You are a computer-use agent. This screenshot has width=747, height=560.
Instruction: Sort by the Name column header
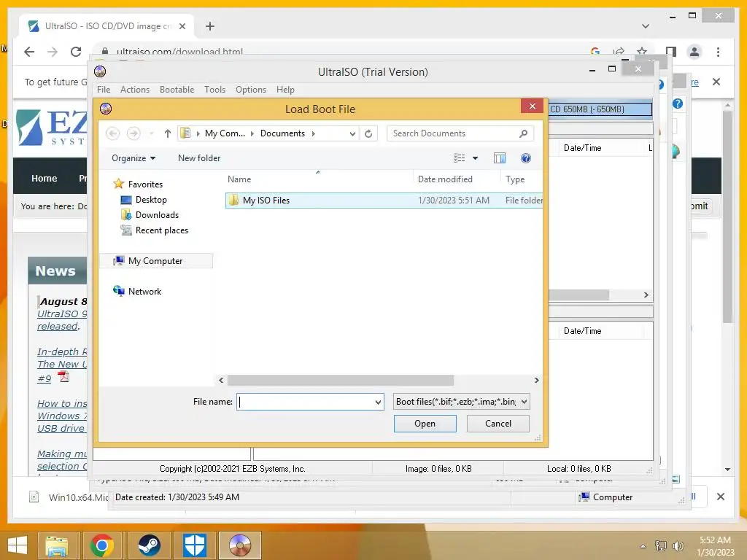pos(239,179)
